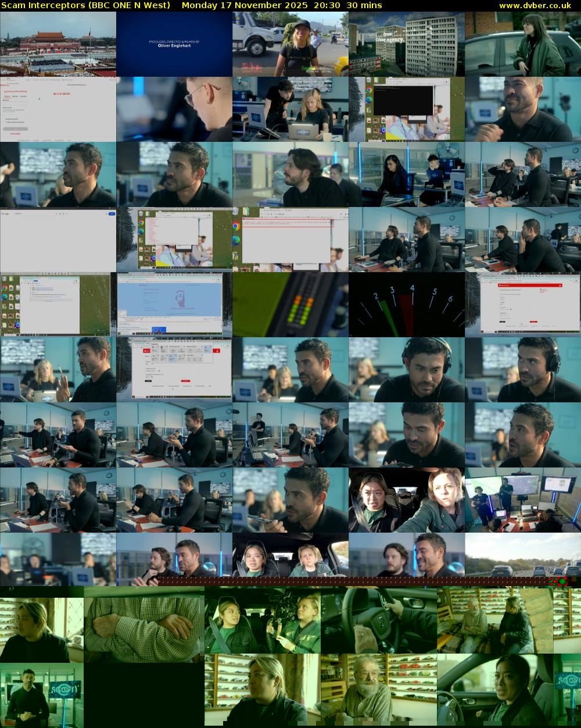Select the Oliver Englehart credits frame
The height and width of the screenshot is (728, 581).
174,44
